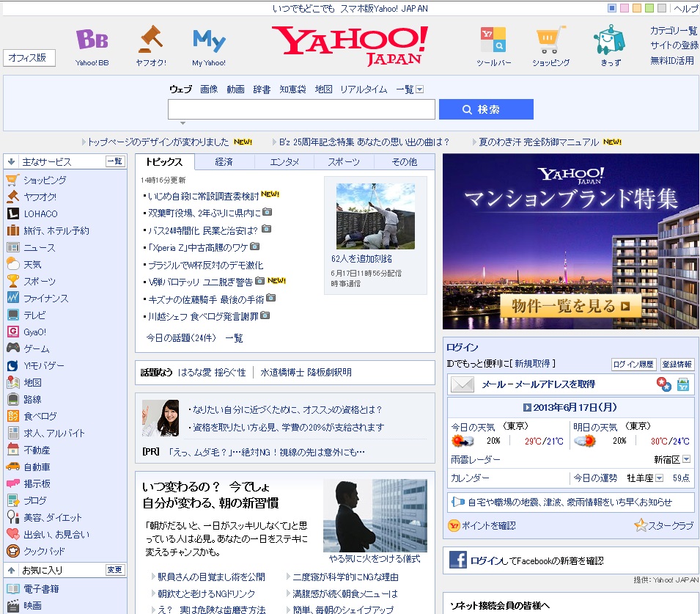
Task: Click the businessman silhouette photo
Action: [x=375, y=516]
